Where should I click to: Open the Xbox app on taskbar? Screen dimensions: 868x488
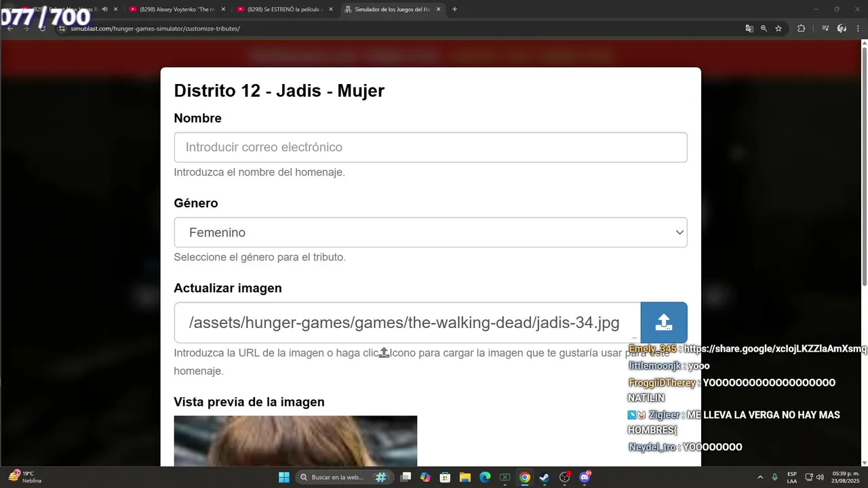point(505,477)
